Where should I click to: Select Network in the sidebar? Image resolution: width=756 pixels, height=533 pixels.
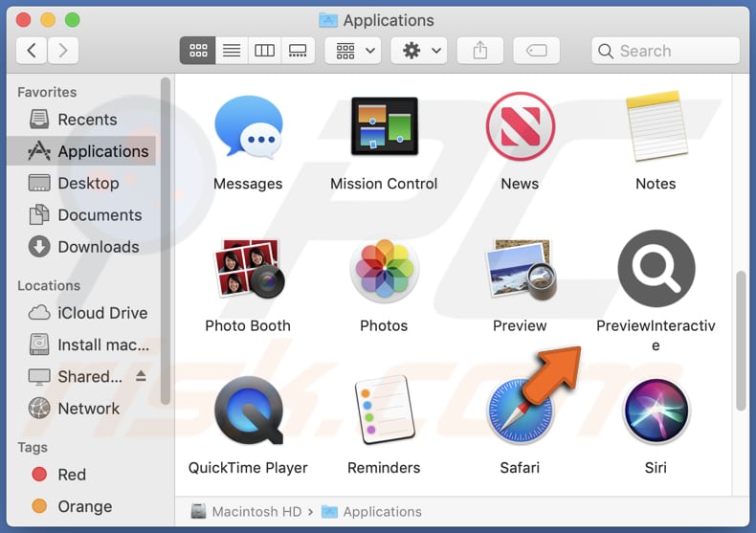[x=82, y=409]
